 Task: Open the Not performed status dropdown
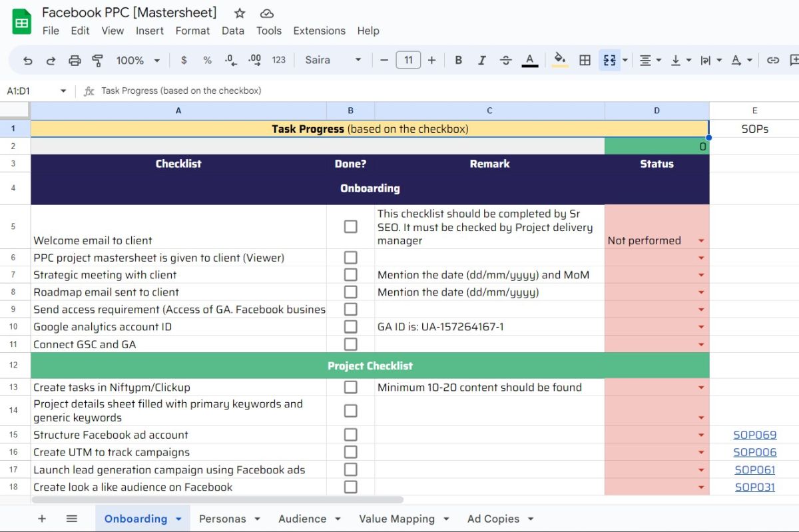700,241
